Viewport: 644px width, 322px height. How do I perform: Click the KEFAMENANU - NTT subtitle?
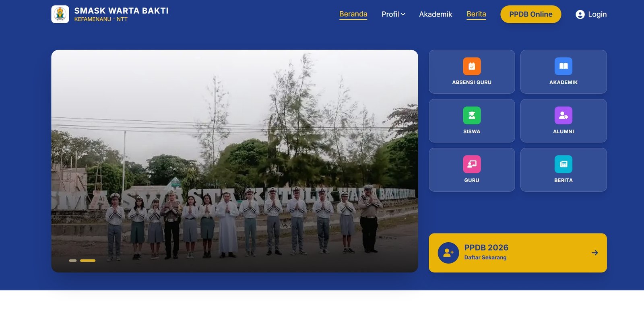(x=101, y=19)
